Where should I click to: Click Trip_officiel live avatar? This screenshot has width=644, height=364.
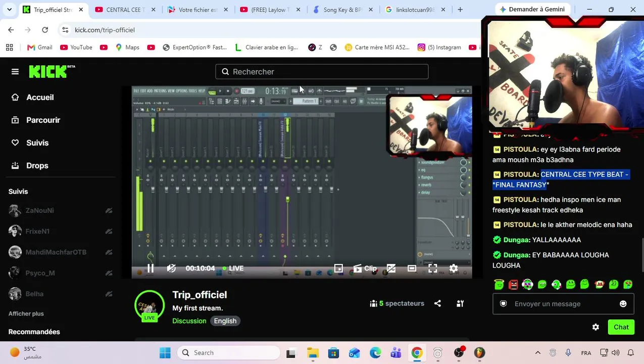click(150, 306)
